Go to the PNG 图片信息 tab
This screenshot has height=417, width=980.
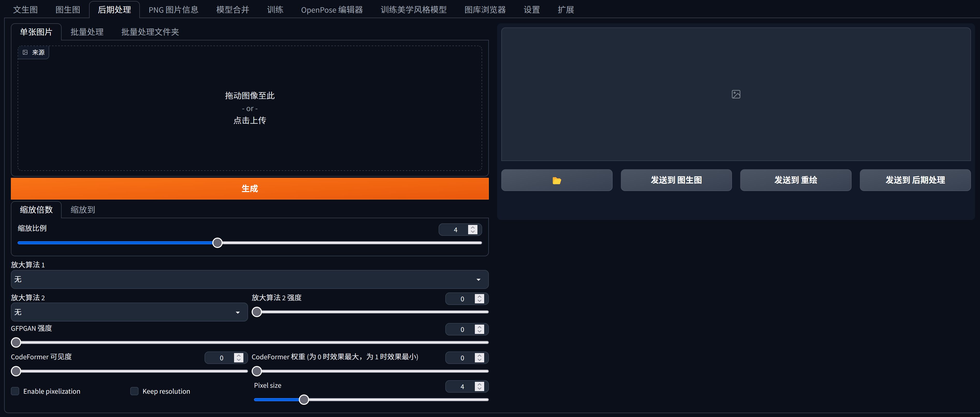click(173, 10)
